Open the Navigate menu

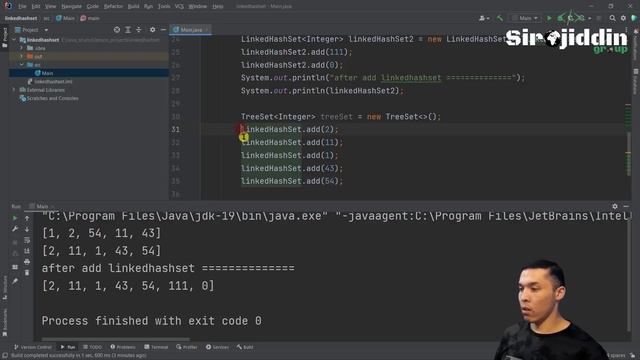[71, 7]
